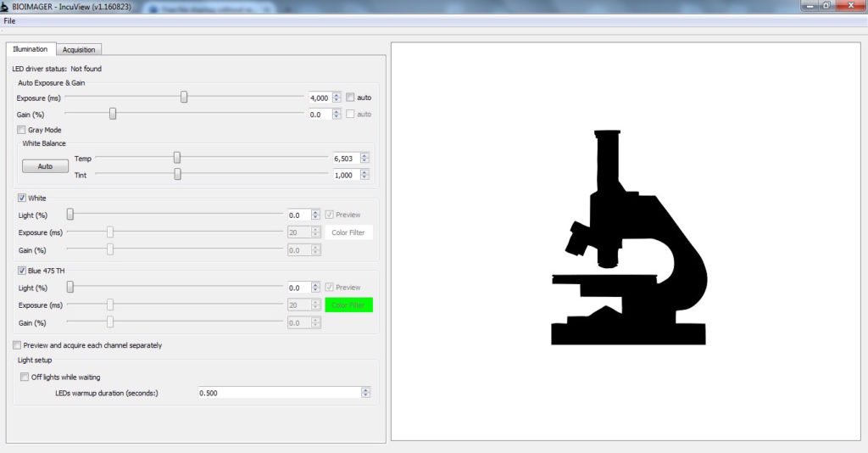Image resolution: width=868 pixels, height=453 pixels.
Task: Click the Temp 6,503 value field
Action: (x=347, y=159)
